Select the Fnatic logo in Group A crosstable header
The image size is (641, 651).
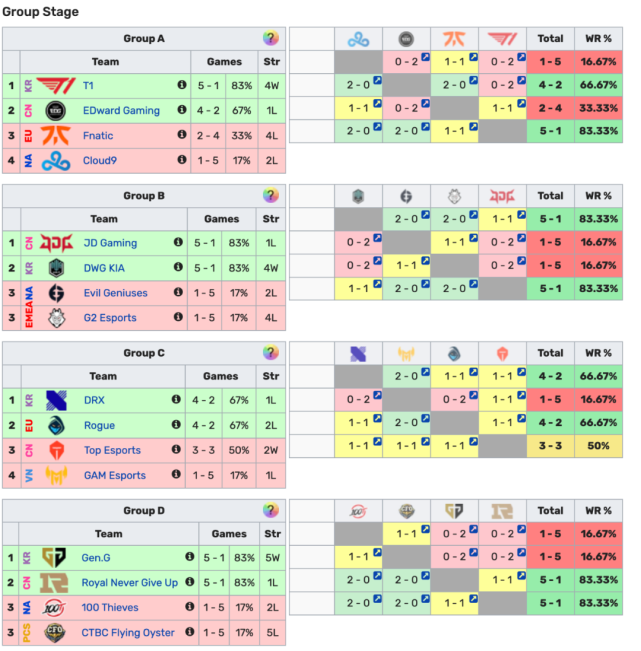click(454, 39)
